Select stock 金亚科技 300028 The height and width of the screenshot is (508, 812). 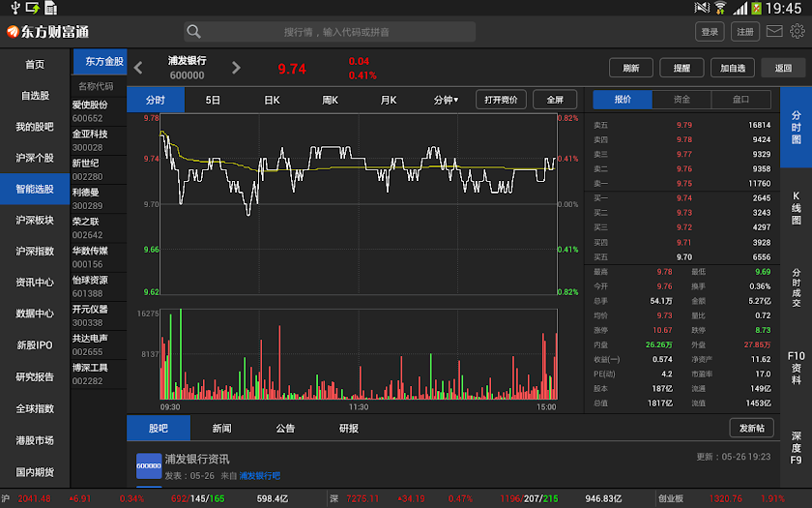(x=99, y=140)
